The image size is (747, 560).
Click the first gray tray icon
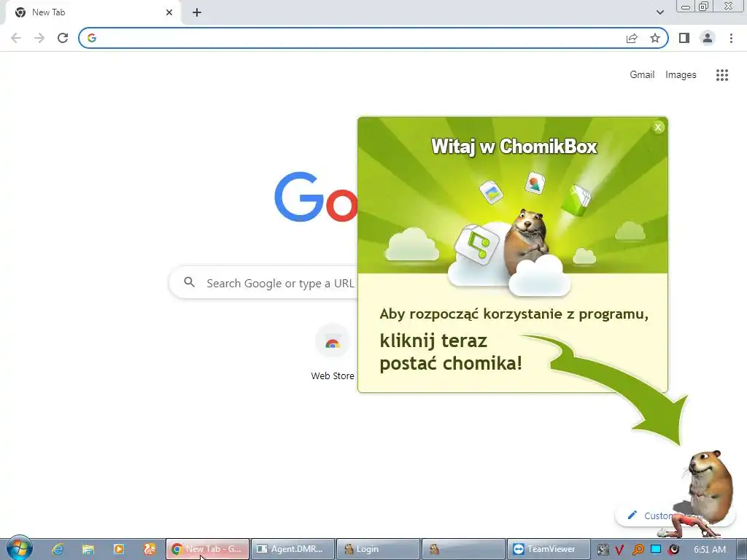tap(603, 550)
